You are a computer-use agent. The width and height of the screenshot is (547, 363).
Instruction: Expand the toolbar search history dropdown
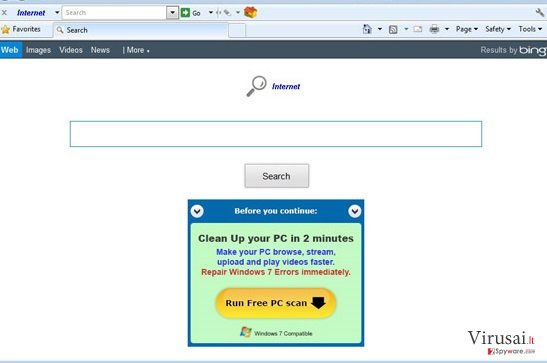[x=172, y=13]
